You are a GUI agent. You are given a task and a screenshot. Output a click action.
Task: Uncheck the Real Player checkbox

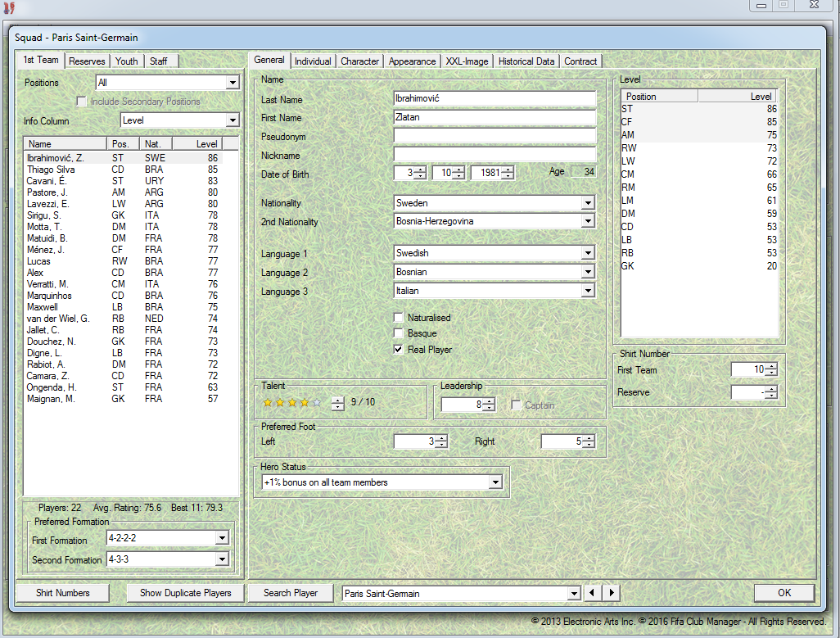point(399,349)
